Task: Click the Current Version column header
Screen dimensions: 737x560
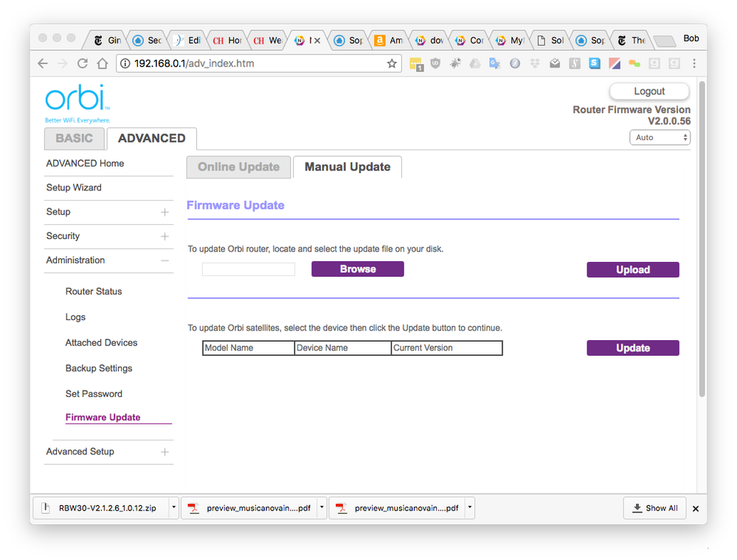Action: pyautogui.click(x=446, y=348)
